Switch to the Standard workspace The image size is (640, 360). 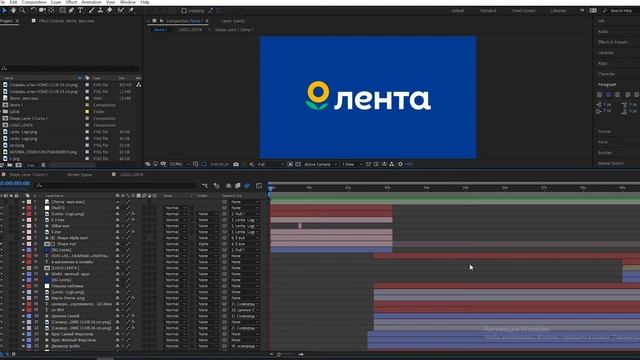[488, 11]
